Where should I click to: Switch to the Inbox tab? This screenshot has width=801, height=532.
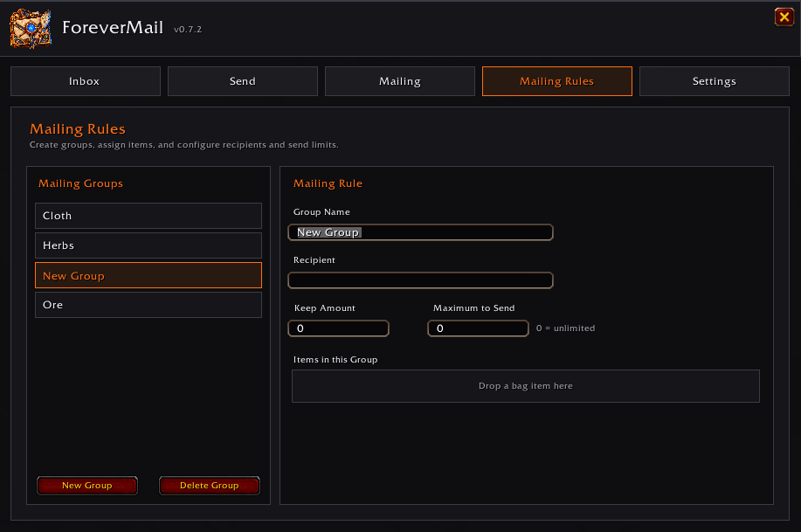tap(86, 81)
